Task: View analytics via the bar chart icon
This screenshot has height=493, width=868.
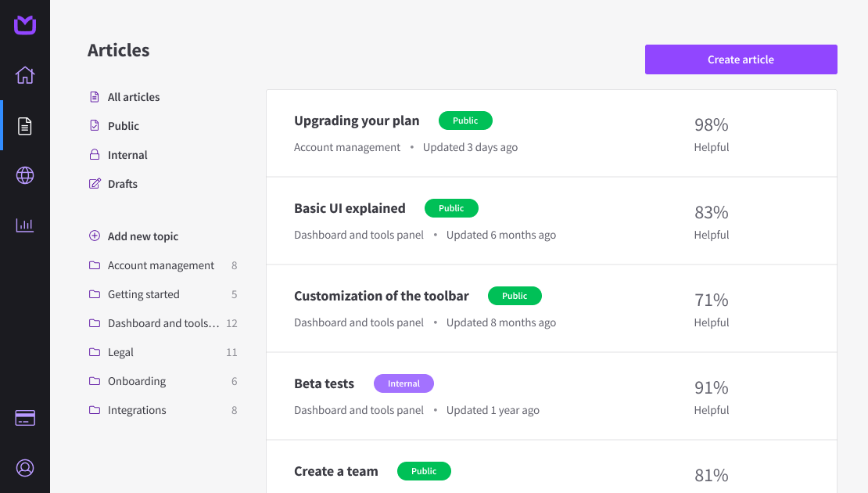Action: click(x=24, y=225)
